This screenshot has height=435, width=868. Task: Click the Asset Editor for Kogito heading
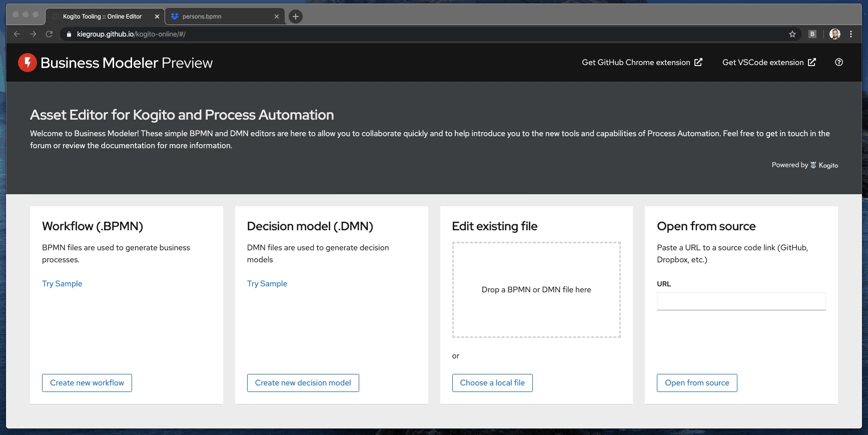pyautogui.click(x=182, y=115)
